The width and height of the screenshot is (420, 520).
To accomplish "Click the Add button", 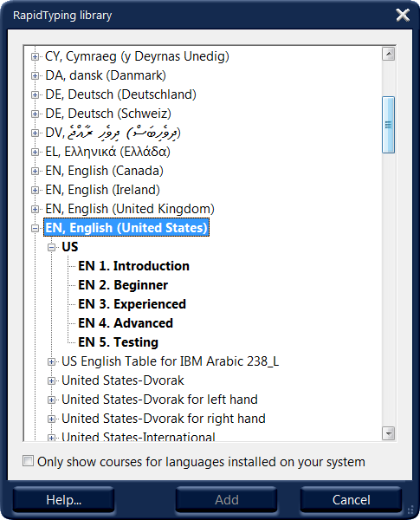I will (x=226, y=499).
